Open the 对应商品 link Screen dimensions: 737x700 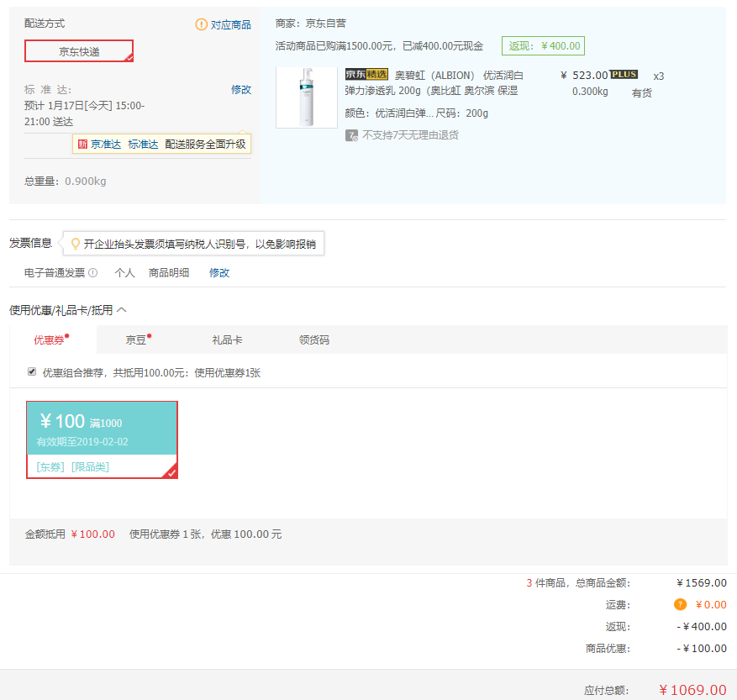[x=231, y=25]
